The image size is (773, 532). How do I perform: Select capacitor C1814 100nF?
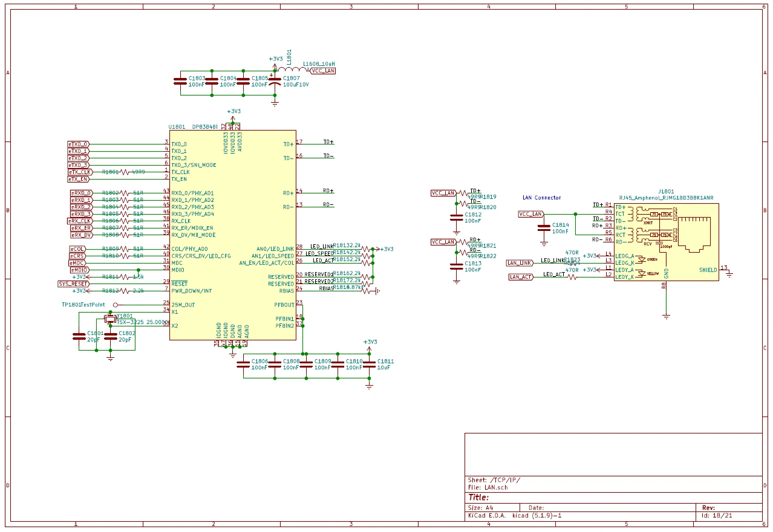point(544,228)
